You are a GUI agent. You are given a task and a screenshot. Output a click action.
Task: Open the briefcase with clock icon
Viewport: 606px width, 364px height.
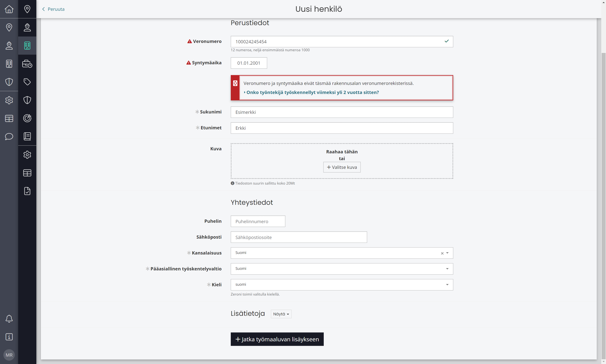(27, 64)
